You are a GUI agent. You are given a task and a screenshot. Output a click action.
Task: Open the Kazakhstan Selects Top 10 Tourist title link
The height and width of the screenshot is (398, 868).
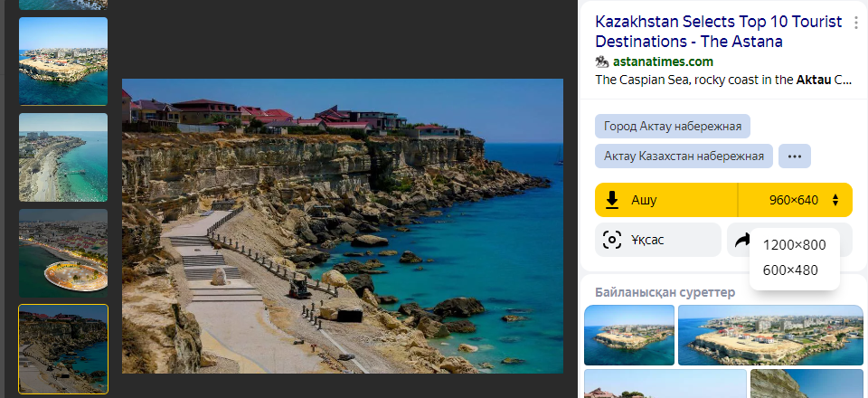pos(719,32)
